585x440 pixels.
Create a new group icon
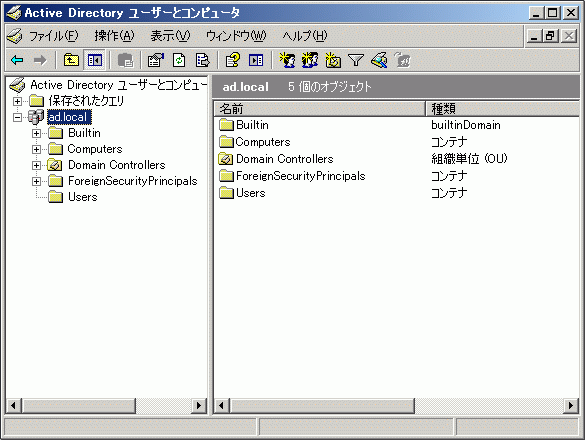click(x=310, y=60)
